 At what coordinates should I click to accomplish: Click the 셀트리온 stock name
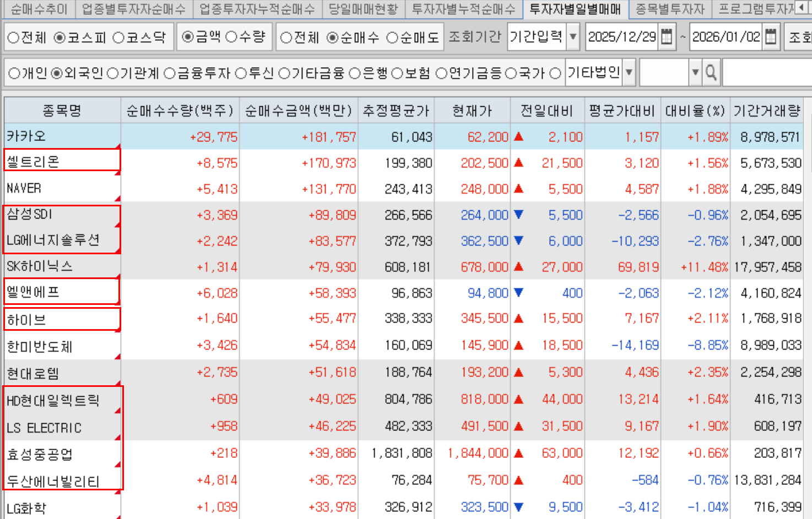(x=33, y=162)
